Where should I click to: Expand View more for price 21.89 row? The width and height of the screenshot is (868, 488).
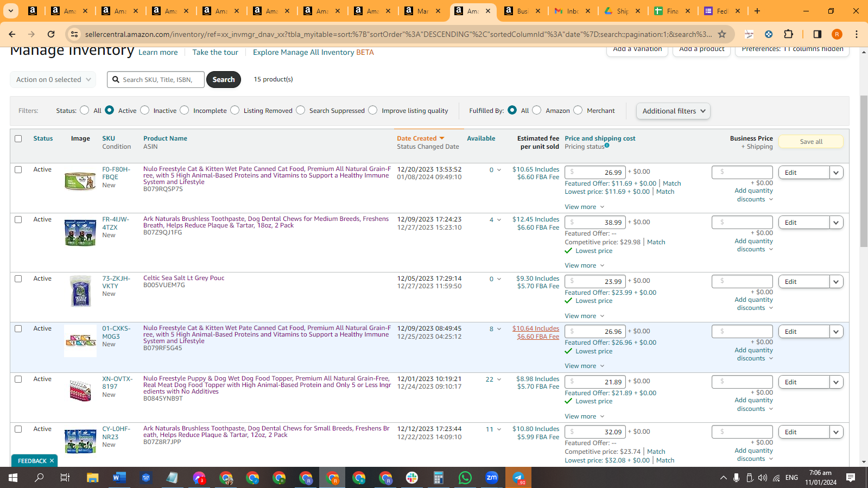pos(584,416)
